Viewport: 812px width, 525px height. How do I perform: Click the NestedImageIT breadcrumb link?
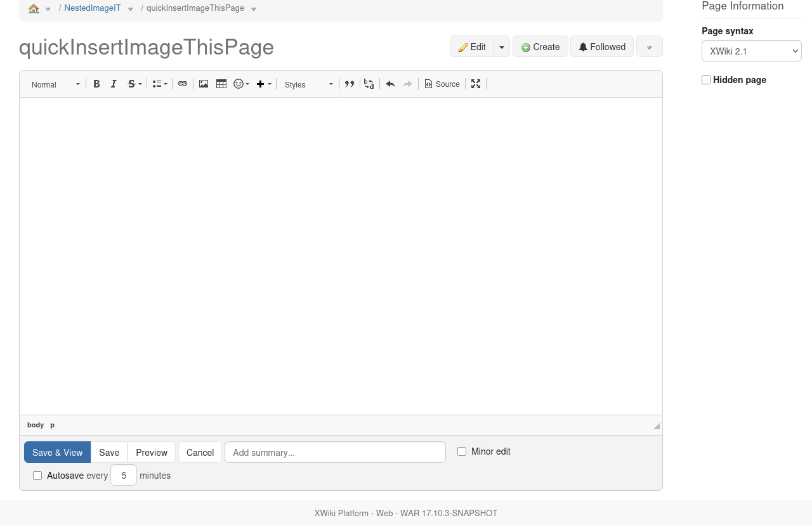(92, 8)
